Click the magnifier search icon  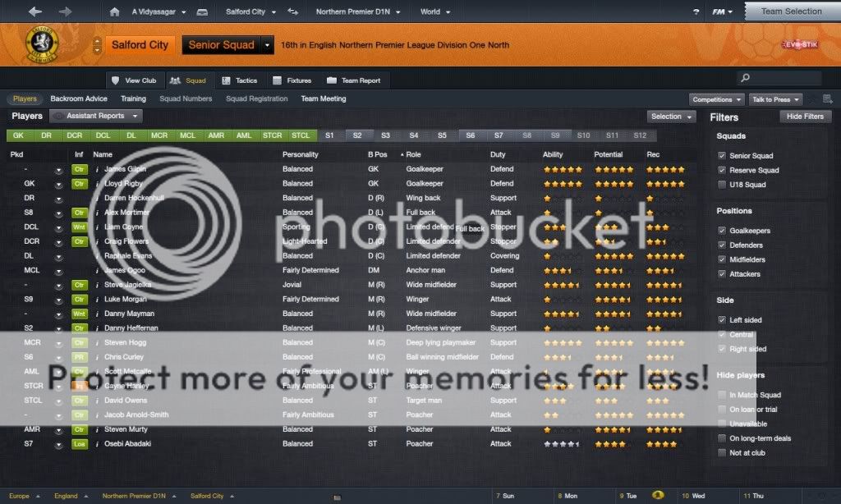click(x=746, y=78)
